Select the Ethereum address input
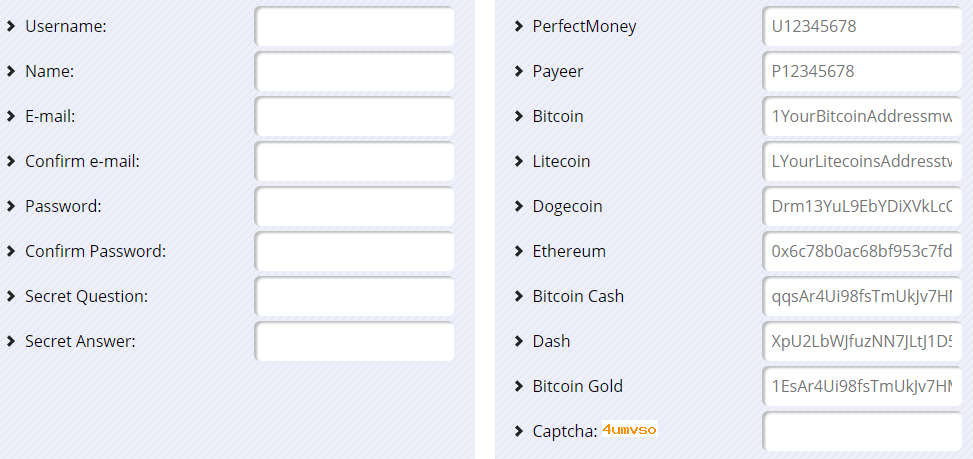The image size is (973, 459). click(863, 251)
